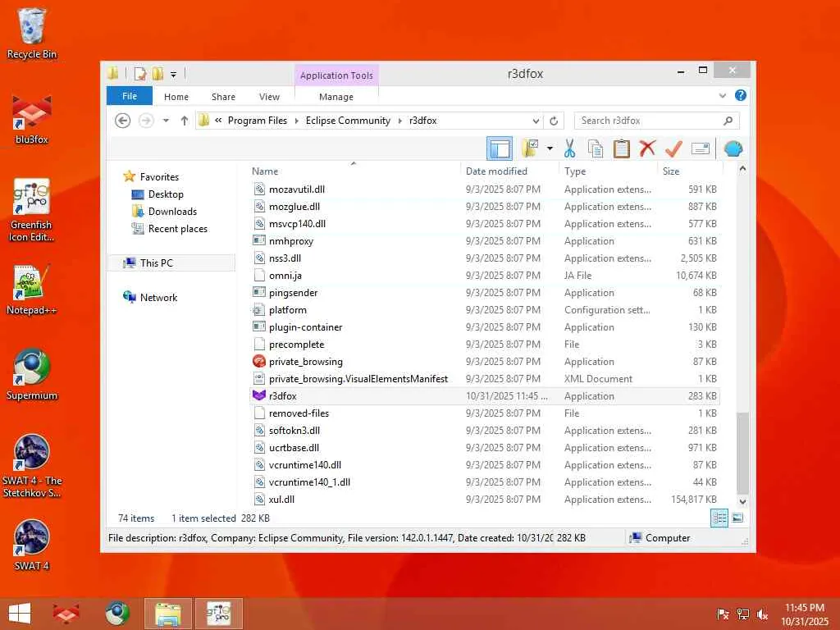Screen dimensions: 840x630
Task: Select the r3dfox application file
Action: coord(485,396)
